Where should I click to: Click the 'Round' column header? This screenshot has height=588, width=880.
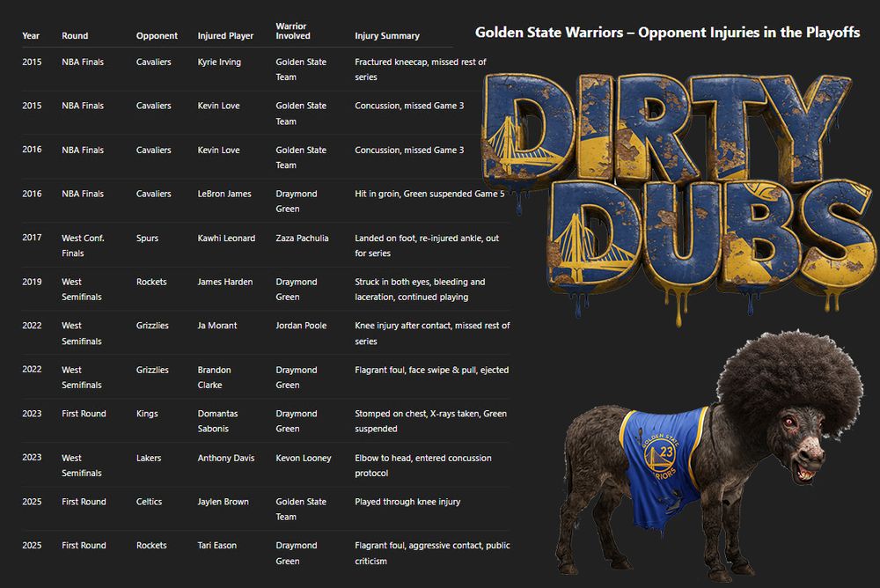[x=75, y=36]
